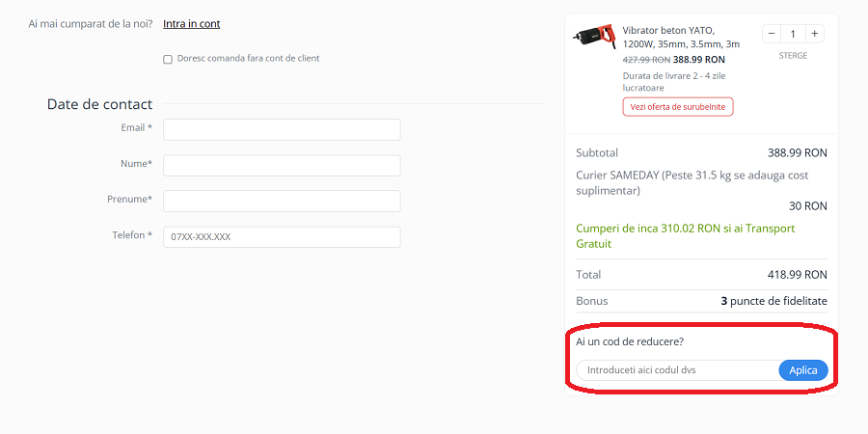
Task: Increase product quantity with plus button
Action: [x=815, y=34]
